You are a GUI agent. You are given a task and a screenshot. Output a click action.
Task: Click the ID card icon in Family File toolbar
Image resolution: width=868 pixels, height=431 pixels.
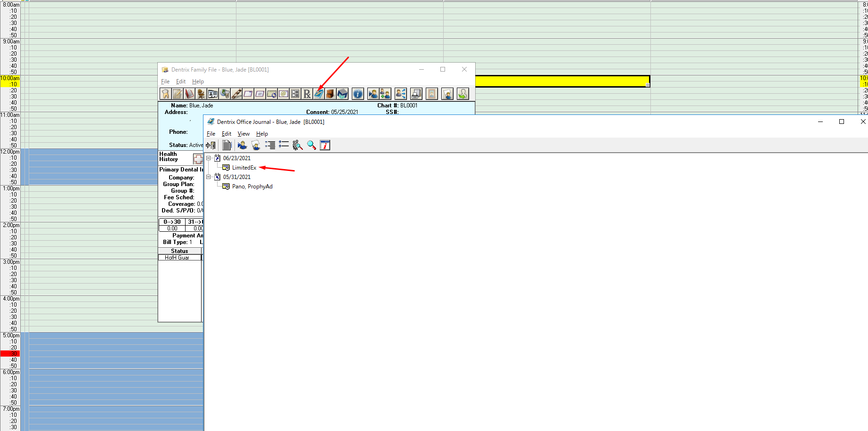tap(212, 94)
